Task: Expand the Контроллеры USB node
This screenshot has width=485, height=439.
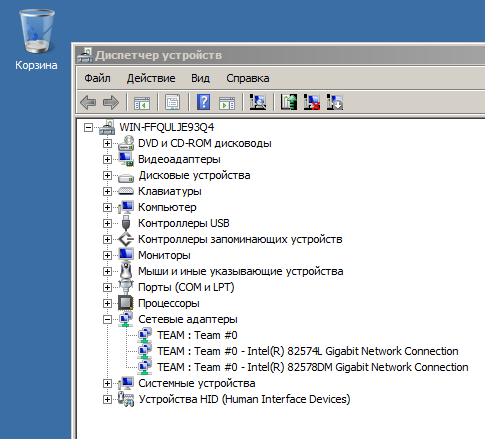Action: click(107, 223)
